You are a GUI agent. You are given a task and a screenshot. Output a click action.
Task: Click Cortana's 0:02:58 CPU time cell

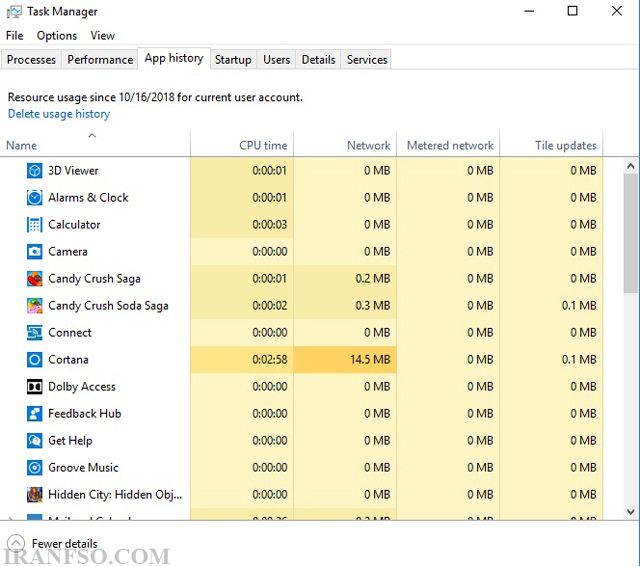coord(242,360)
